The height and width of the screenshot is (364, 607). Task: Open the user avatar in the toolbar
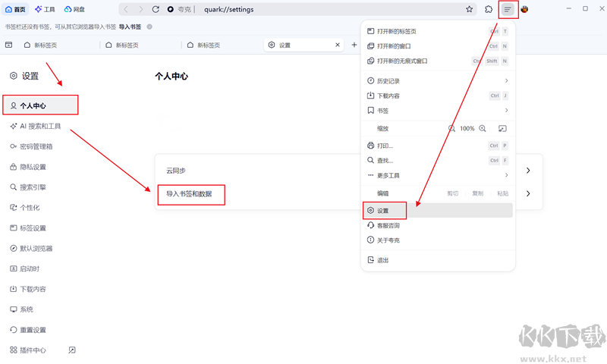point(524,9)
